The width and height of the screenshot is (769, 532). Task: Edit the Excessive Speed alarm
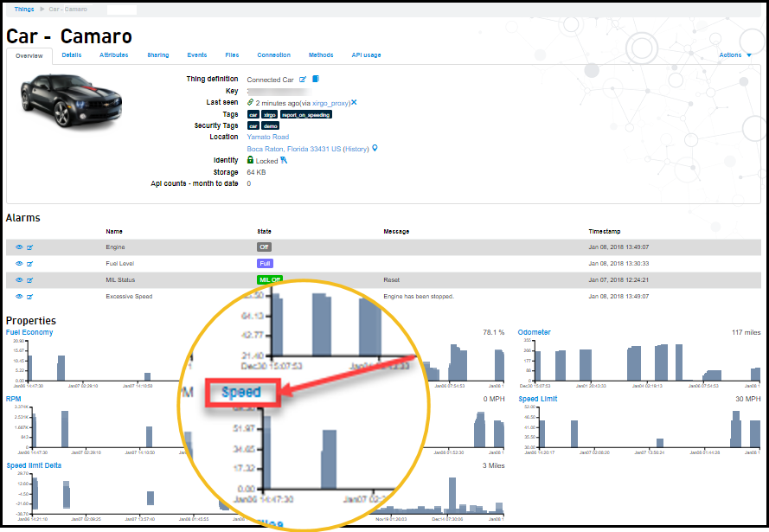pyautogui.click(x=30, y=297)
